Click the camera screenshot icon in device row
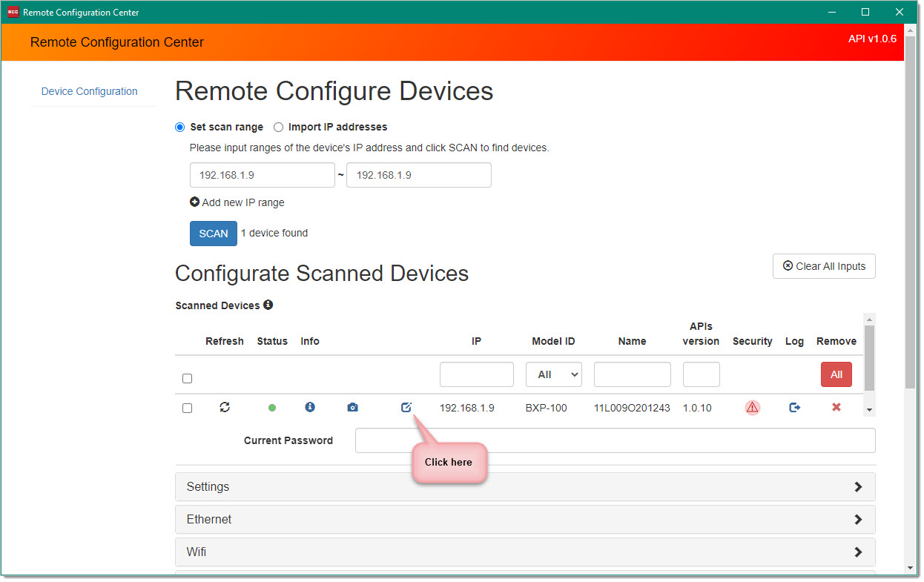924x582 pixels. (352, 408)
